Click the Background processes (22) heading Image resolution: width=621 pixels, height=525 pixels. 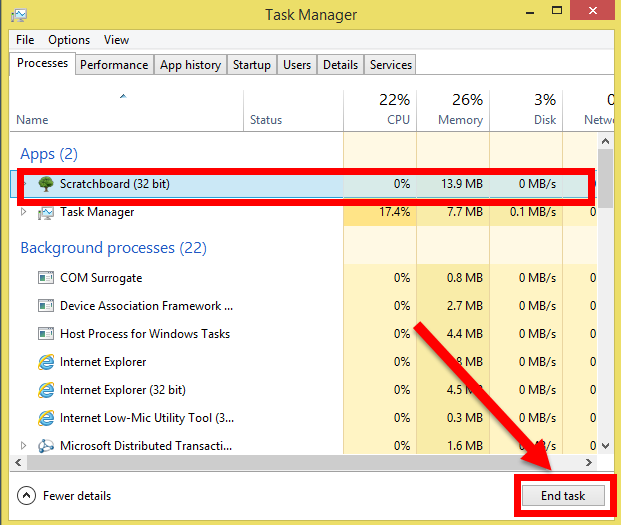[x=114, y=248]
